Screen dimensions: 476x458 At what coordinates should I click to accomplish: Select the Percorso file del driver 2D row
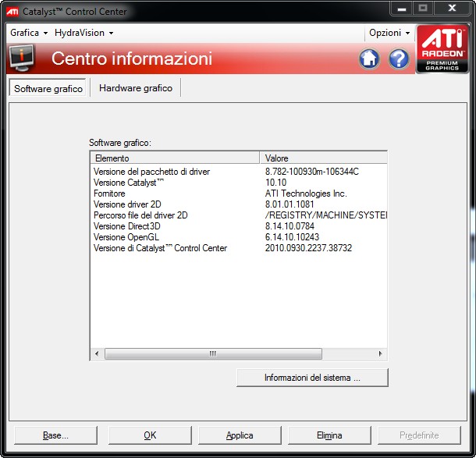(239, 215)
